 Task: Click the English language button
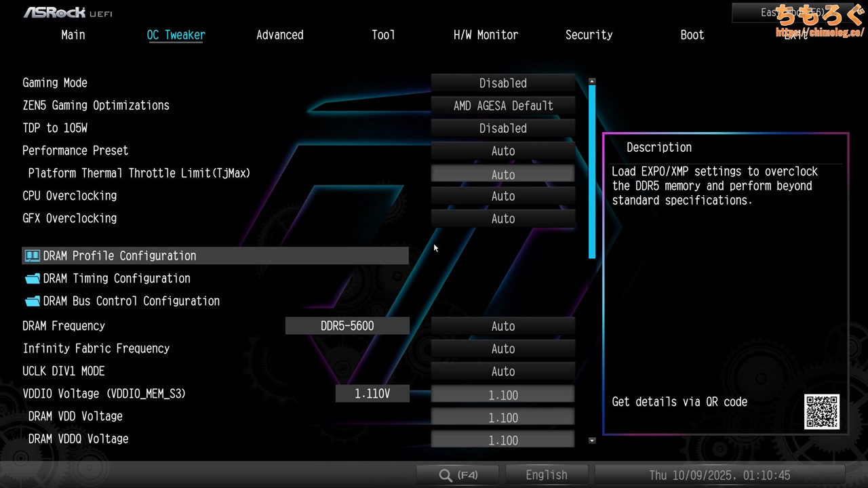(546, 475)
